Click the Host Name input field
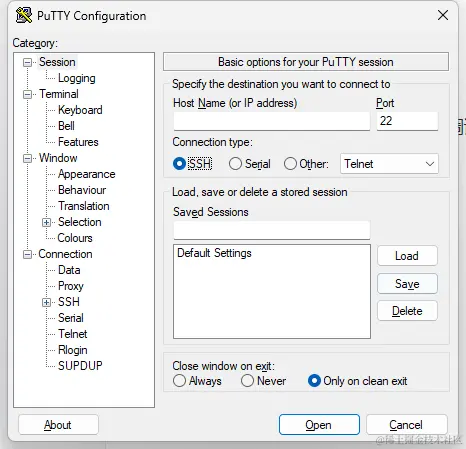The image size is (466, 449). 272,121
